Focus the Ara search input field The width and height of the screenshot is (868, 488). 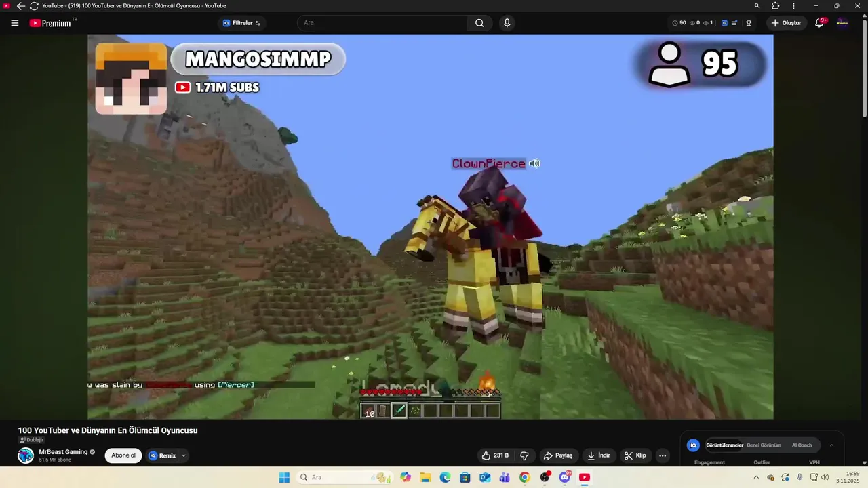pyautogui.click(x=382, y=23)
